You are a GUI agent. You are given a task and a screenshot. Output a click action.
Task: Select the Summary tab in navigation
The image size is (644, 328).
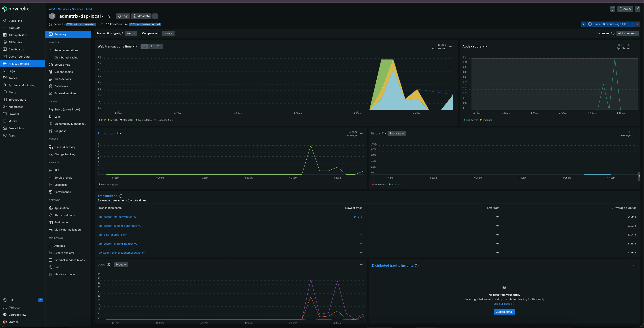[68, 34]
